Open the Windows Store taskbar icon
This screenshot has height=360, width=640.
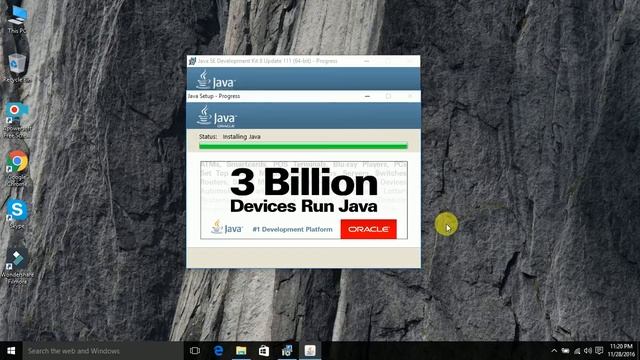pos(264,351)
